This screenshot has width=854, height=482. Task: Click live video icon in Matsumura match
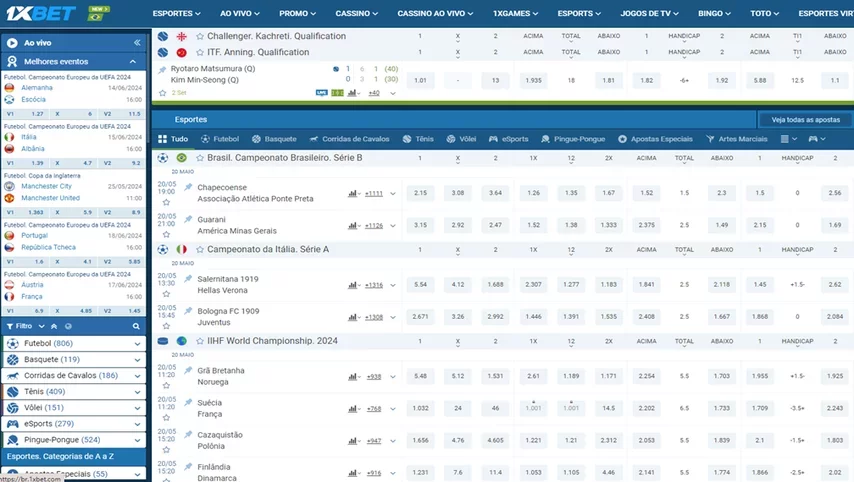[321, 93]
